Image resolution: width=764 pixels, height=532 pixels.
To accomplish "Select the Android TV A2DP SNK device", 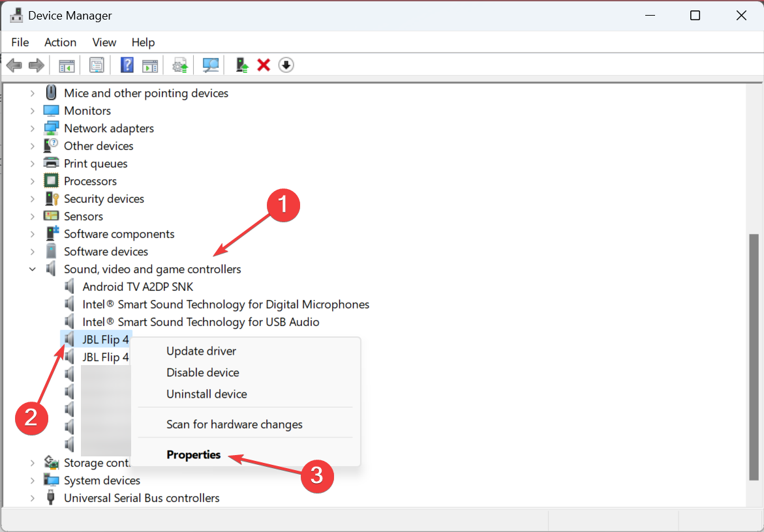I will (138, 287).
